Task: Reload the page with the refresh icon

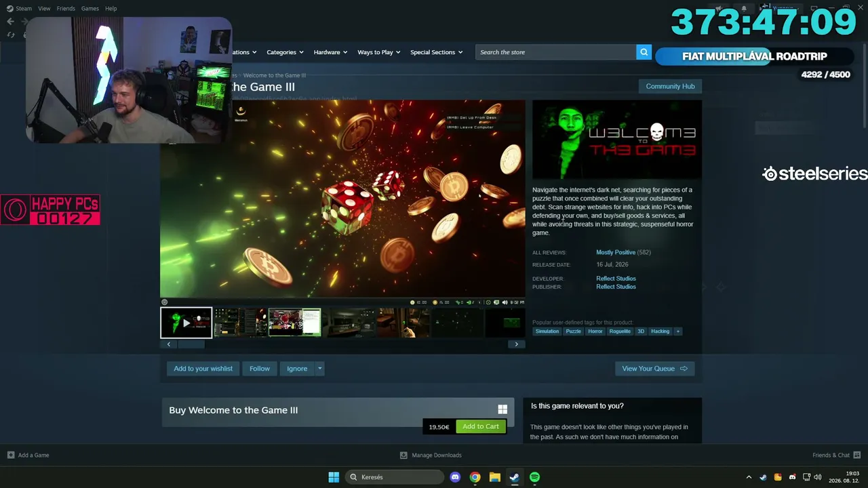Action: pos(10,35)
